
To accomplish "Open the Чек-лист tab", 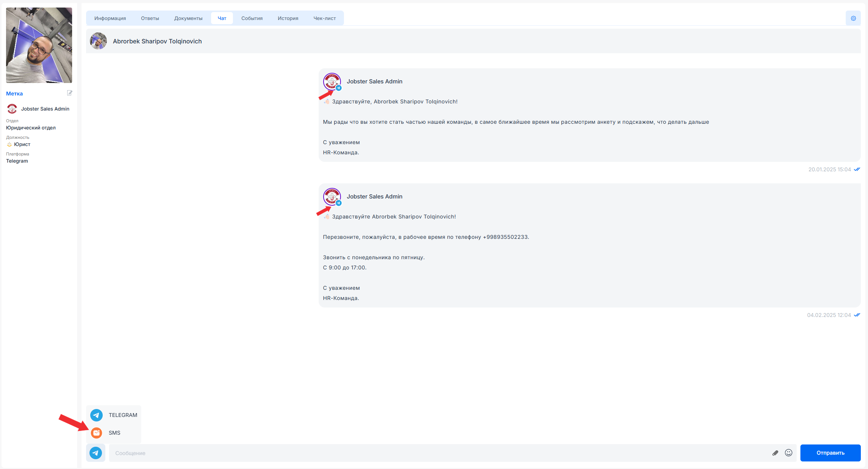I will (325, 18).
